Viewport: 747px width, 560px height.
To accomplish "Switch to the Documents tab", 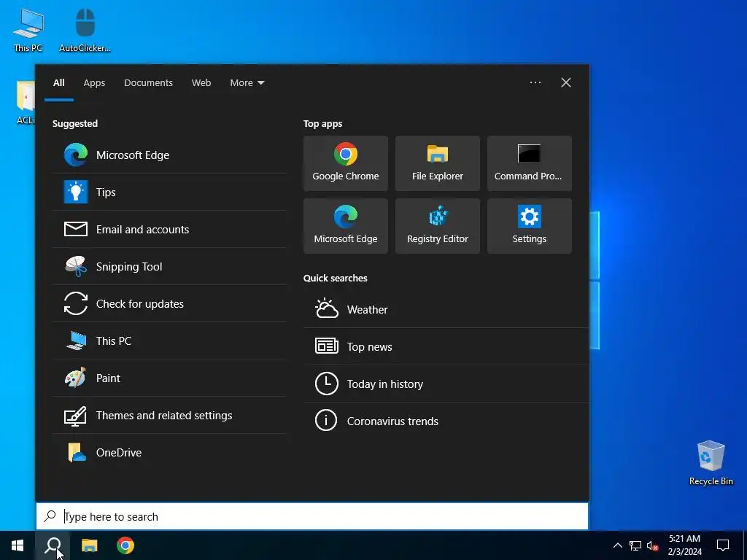I will point(148,83).
